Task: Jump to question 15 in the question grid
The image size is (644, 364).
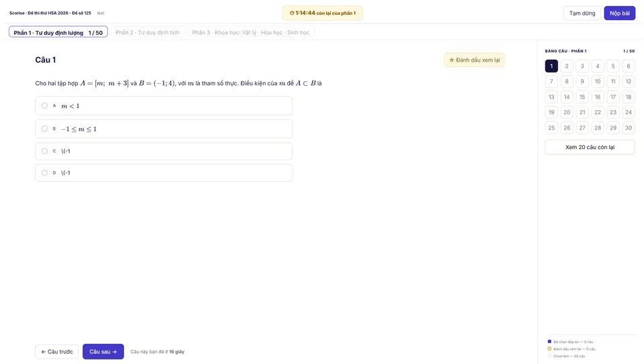Action: [x=582, y=97]
